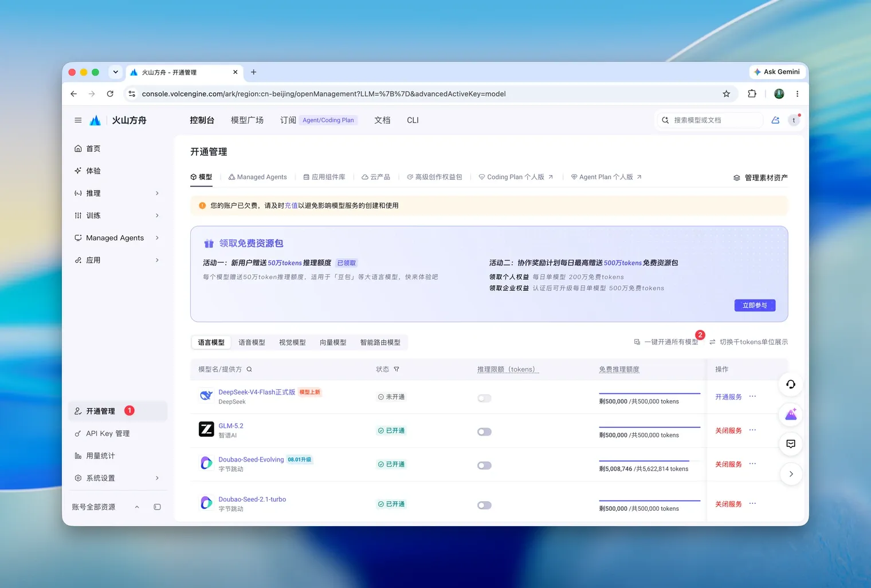Screen dimensions: 871x588
Task: Open 账号全部资源 resource selector
Action: [x=106, y=507]
